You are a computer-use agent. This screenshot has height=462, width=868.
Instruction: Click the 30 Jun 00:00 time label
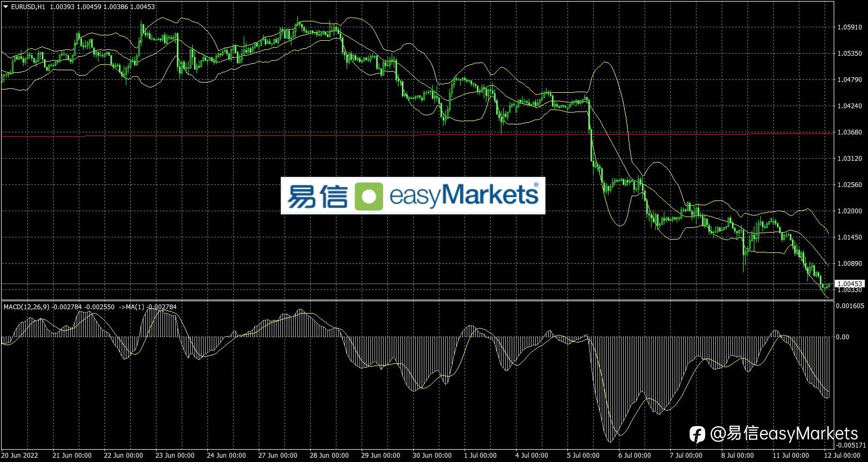click(x=432, y=456)
